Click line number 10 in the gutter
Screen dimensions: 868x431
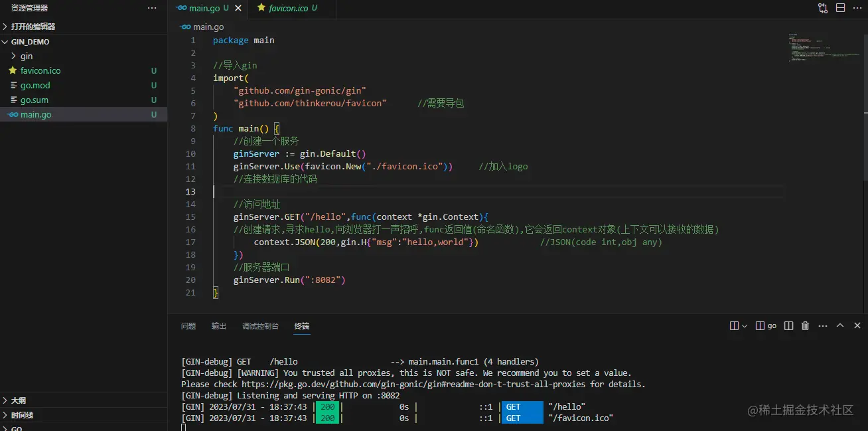(x=190, y=153)
